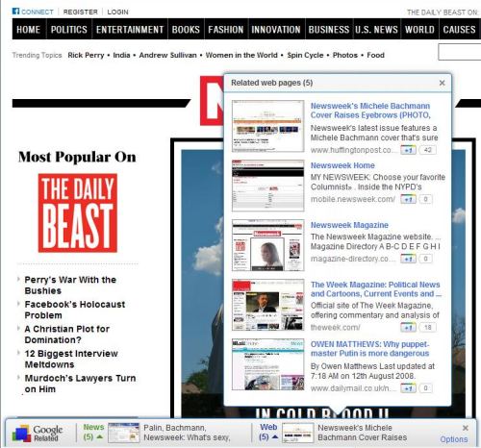Click the Google Related logo icon
This screenshot has height=448, width=481.
[x=21, y=433]
